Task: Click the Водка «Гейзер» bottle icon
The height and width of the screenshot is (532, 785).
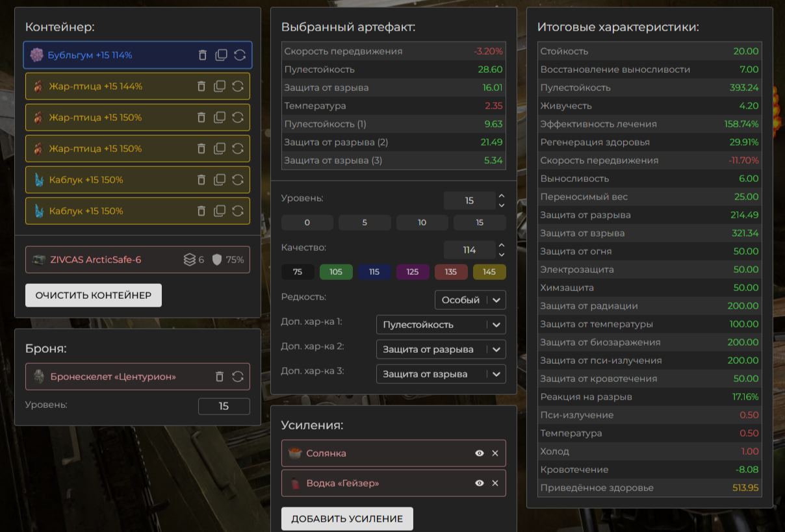Action: pyautogui.click(x=296, y=483)
